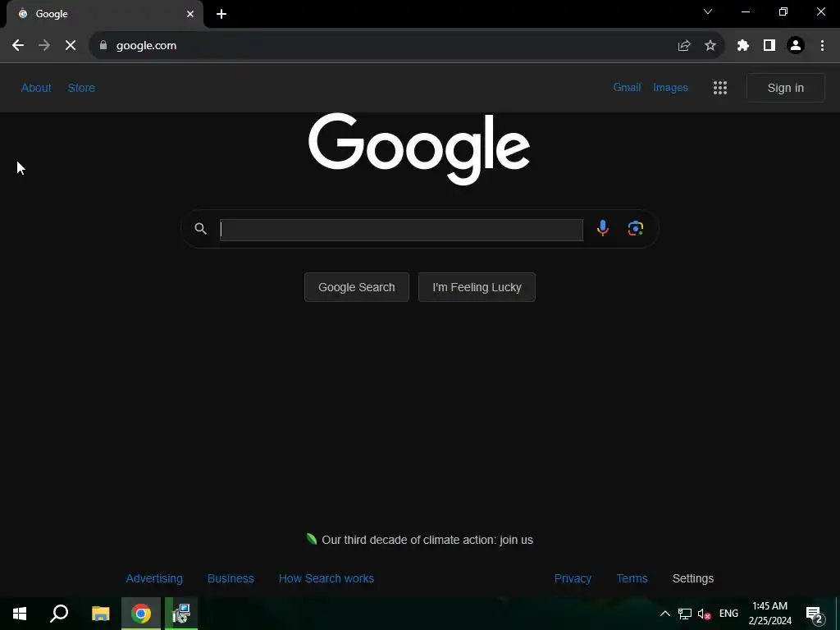The height and width of the screenshot is (630, 840).
Task: Show hidden system tray icons
Action: (x=664, y=614)
